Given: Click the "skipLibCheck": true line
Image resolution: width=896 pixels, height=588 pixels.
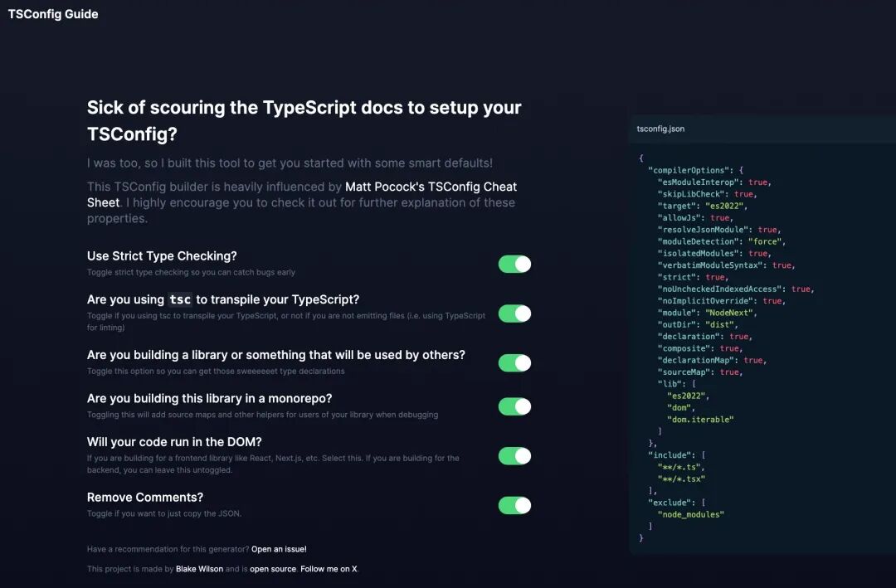Looking at the screenshot, I should (x=707, y=194).
